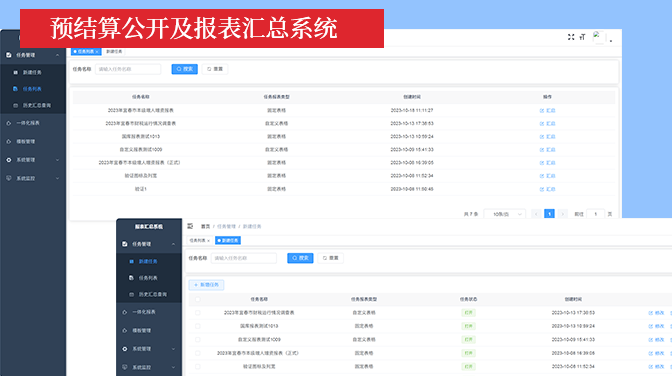Focus the 前往 page number input
This screenshot has width=672, height=376.
pyautogui.click(x=595, y=214)
